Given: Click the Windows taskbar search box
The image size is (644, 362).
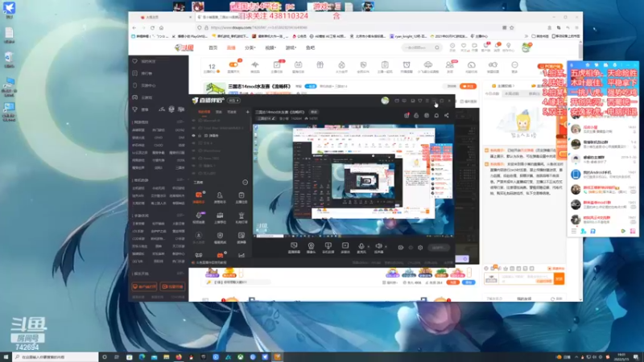Looking at the screenshot, I should [x=56, y=357].
